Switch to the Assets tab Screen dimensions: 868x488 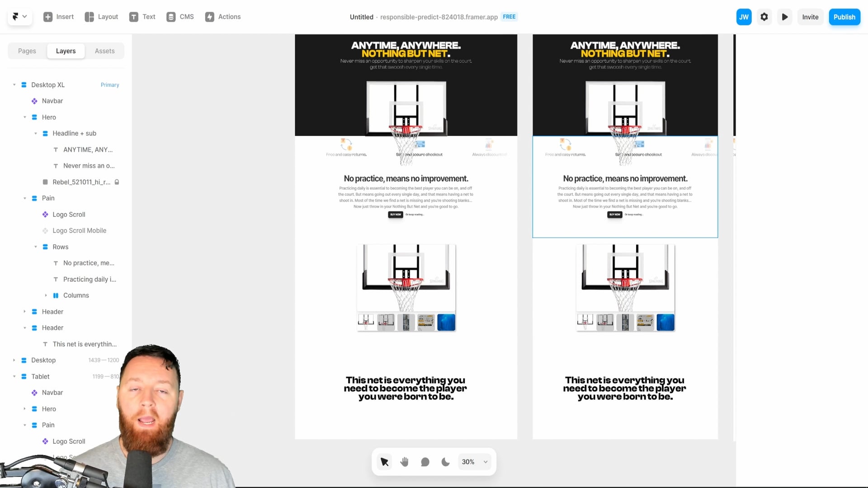(x=104, y=51)
